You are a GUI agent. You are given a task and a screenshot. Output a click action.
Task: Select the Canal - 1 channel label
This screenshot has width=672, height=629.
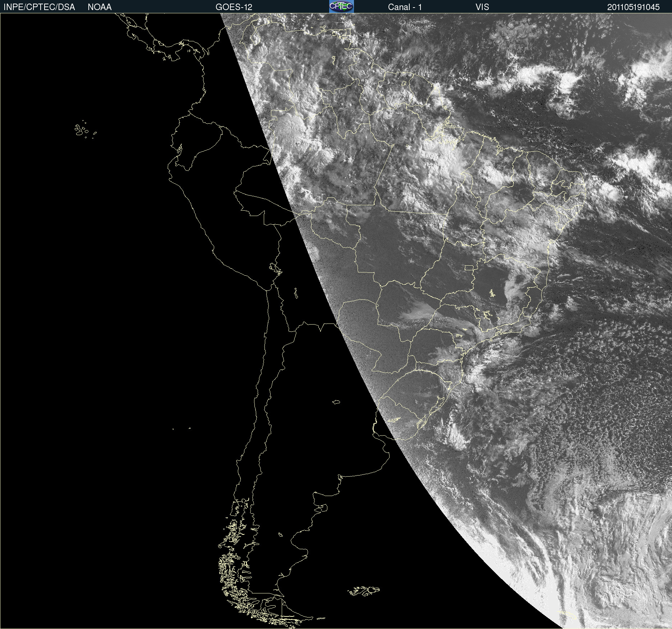(x=405, y=7)
